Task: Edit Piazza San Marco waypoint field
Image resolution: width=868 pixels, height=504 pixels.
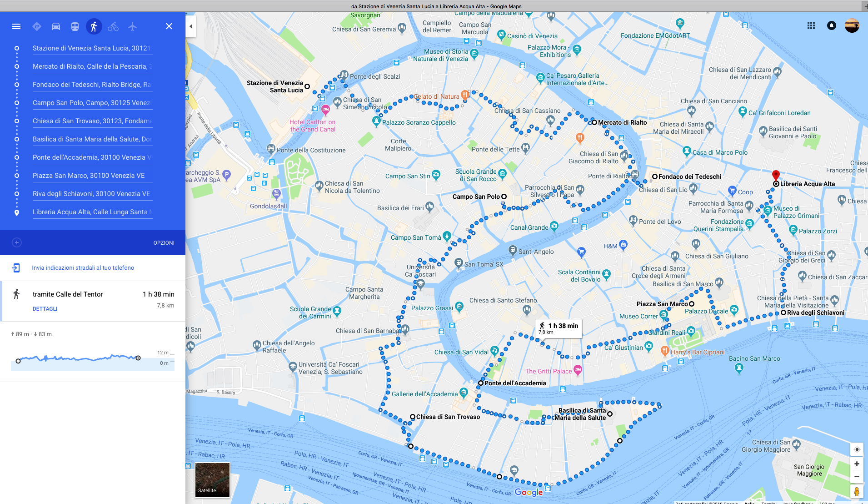Action: coord(93,176)
